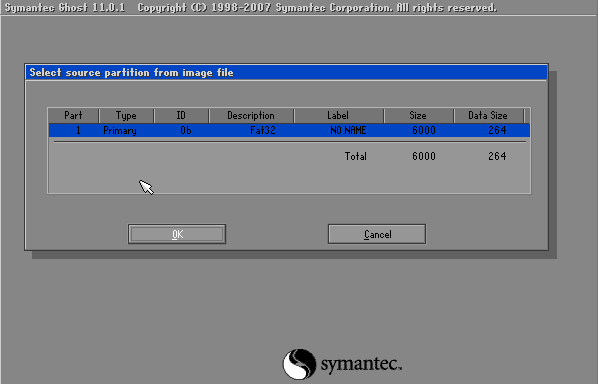
Task: Click the NO NAME label cell
Action: (348, 130)
